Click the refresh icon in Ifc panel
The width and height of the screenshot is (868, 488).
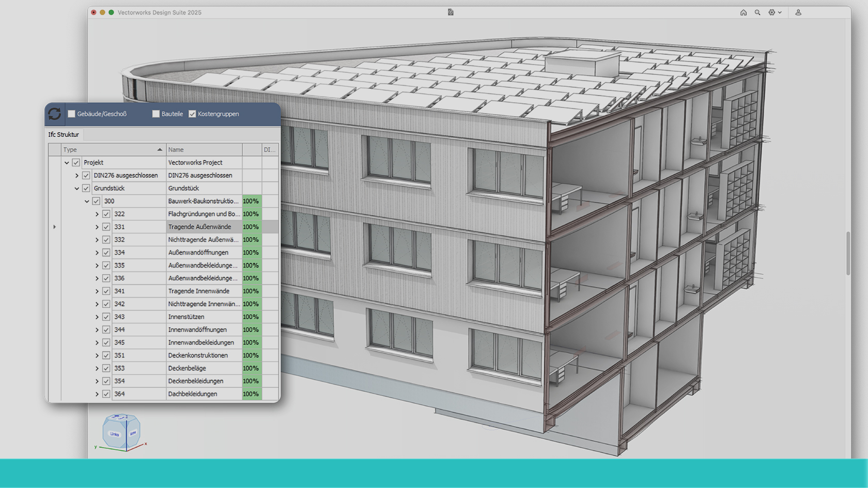click(54, 114)
